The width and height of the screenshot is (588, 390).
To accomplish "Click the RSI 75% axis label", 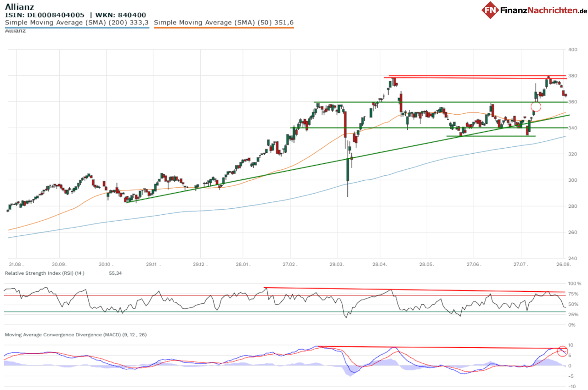I will click(x=574, y=294).
